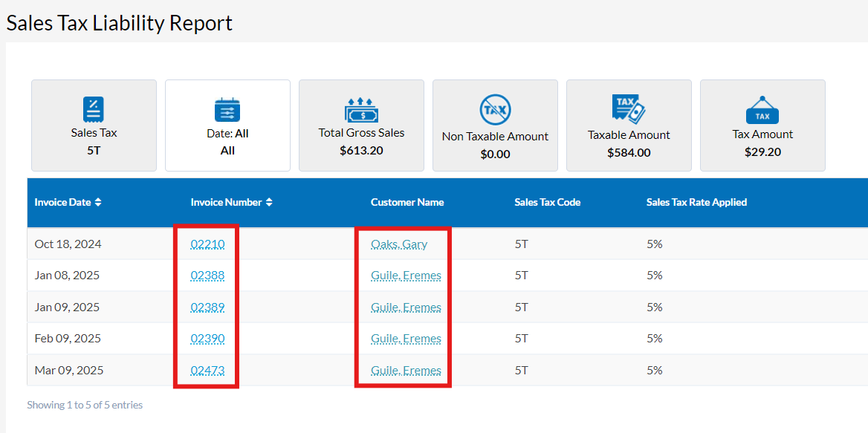Click the Sales Tax Code column header
The width and height of the screenshot is (868, 433).
point(548,202)
